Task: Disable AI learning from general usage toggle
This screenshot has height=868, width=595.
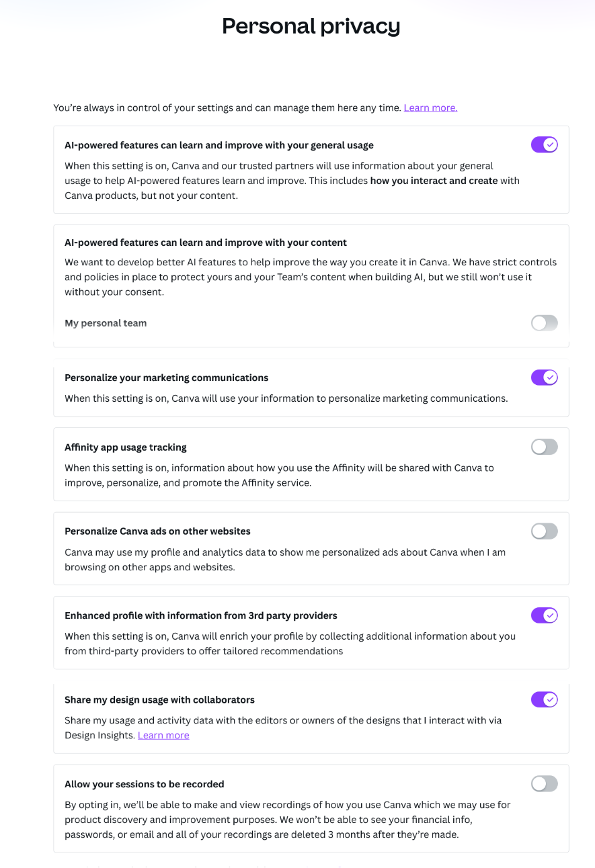Action: point(544,144)
